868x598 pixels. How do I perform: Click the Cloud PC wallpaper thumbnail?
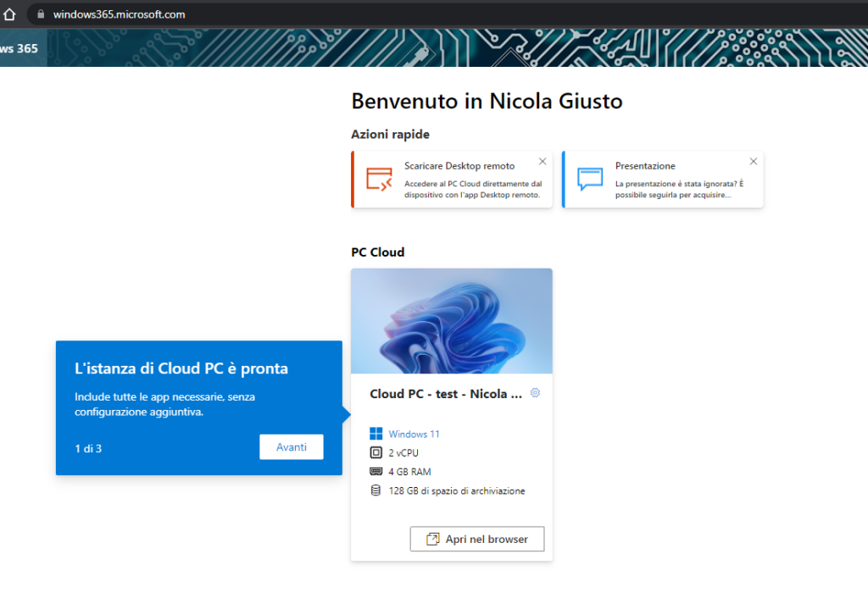pos(452,321)
